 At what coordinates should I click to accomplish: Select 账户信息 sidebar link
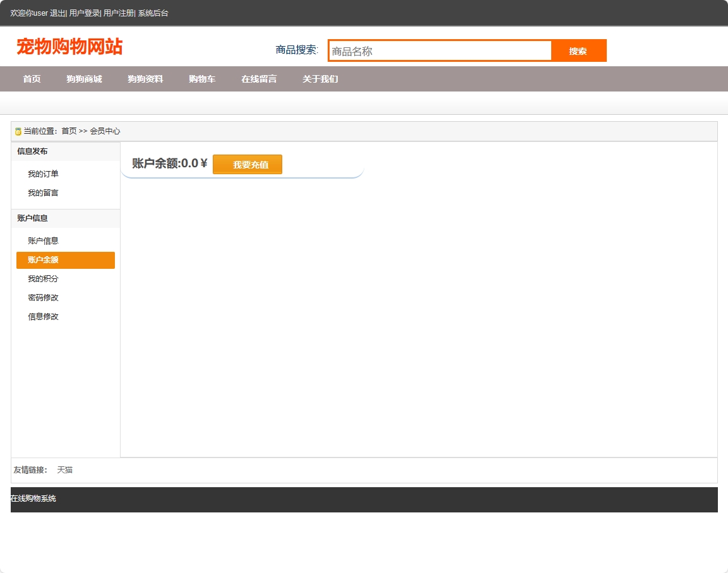[x=43, y=241]
